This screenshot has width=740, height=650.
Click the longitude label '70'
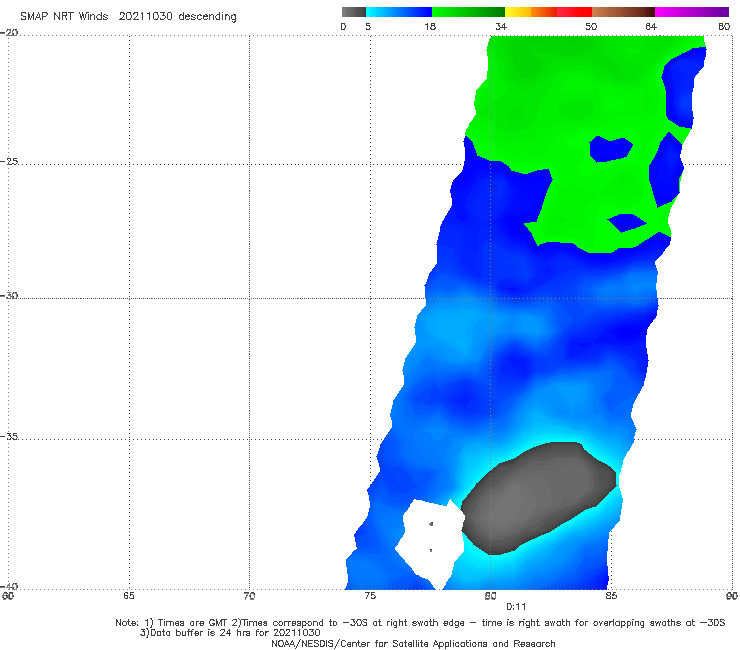[249, 596]
